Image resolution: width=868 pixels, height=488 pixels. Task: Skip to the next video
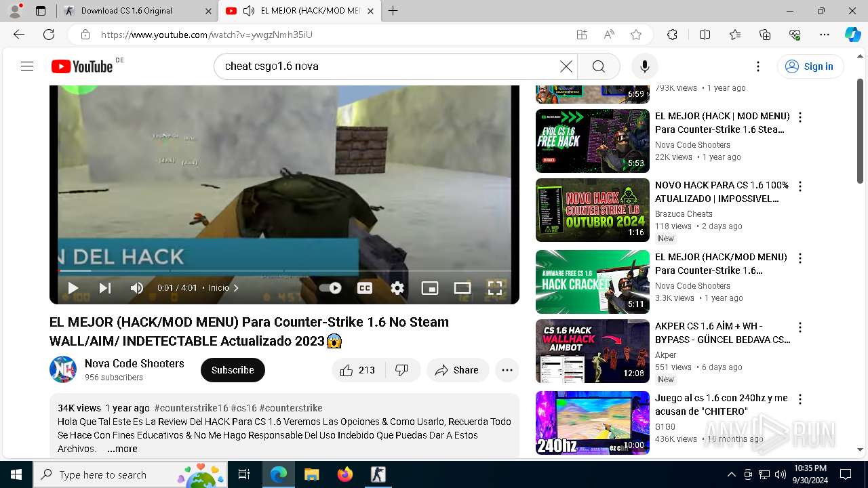[105, 288]
